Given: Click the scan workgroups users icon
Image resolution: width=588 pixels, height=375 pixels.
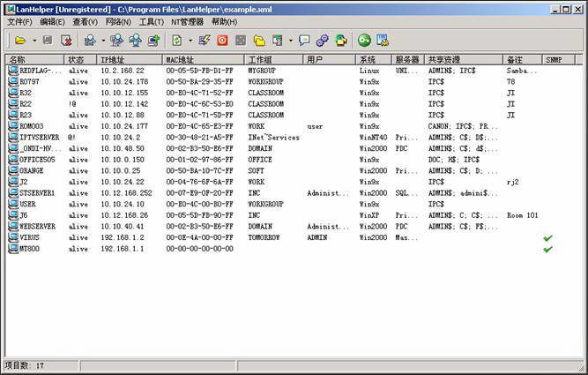Looking at the screenshot, I should pos(136,41).
